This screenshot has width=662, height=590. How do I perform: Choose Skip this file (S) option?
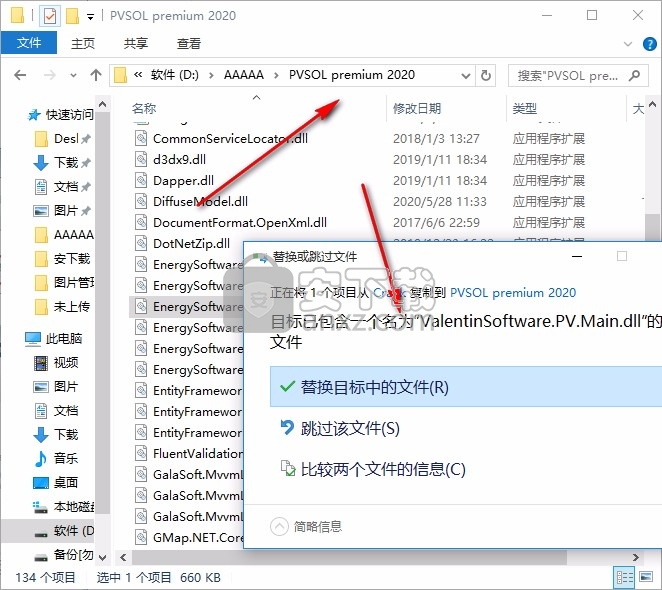point(350,428)
